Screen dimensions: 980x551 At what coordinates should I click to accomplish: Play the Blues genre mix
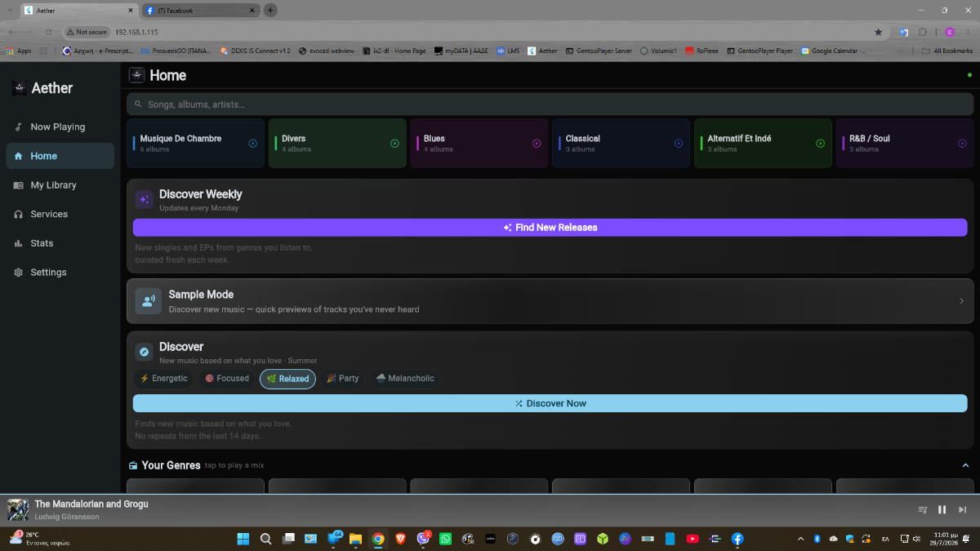point(537,144)
